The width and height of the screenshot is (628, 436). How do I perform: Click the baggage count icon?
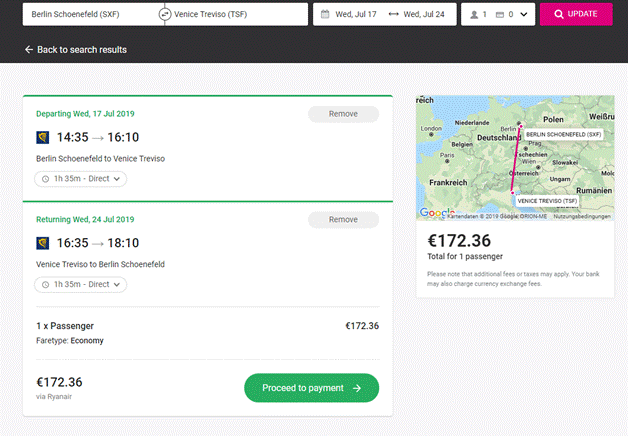click(x=499, y=15)
